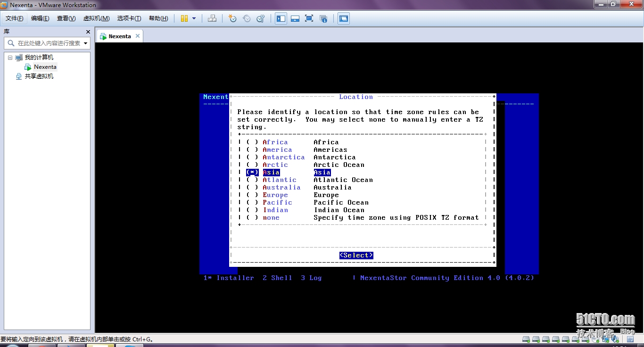Click the '1* Installer' screen label
The height and width of the screenshot is (347, 644).
coord(229,278)
